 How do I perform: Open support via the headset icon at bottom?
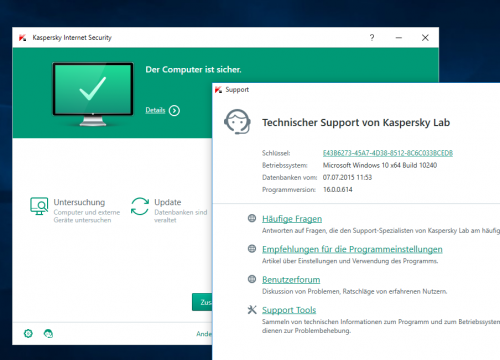pos(48,333)
